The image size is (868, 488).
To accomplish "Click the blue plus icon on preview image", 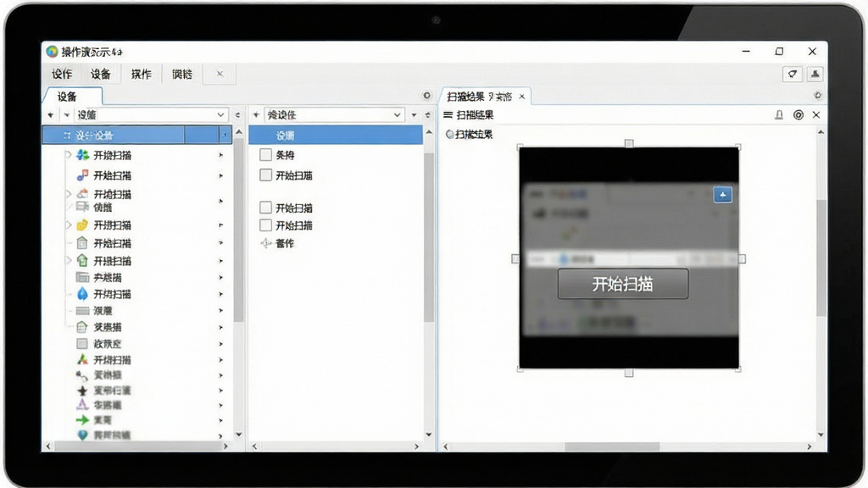I will [722, 195].
